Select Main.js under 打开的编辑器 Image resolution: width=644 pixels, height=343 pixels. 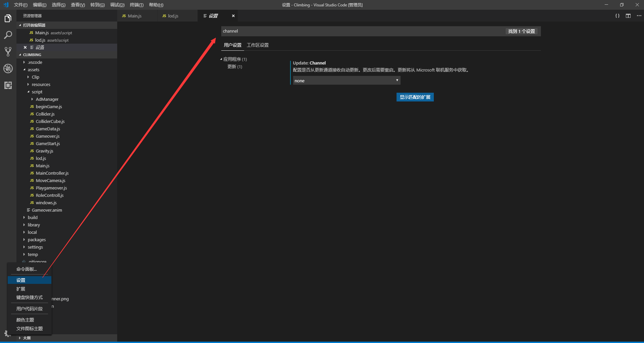(x=42, y=33)
